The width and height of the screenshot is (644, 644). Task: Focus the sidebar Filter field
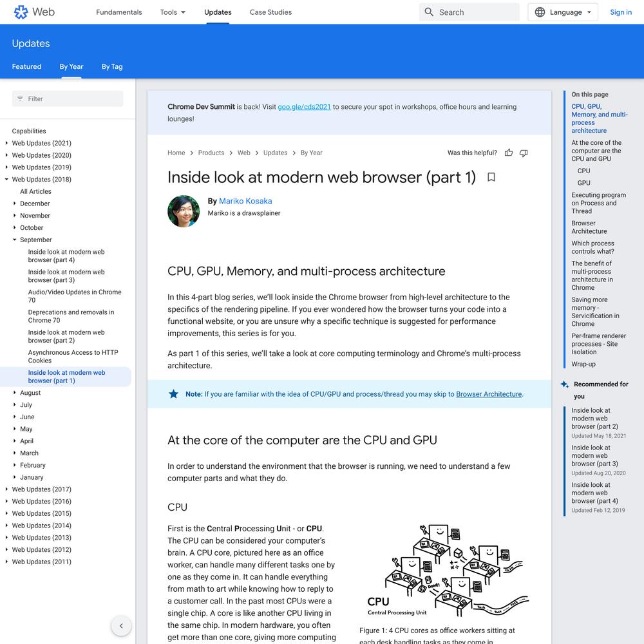point(68,99)
